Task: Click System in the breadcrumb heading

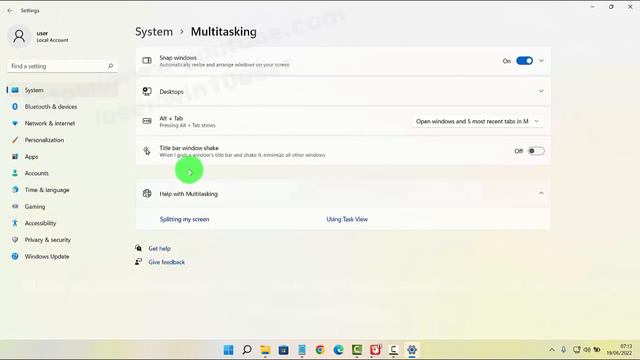Action: click(x=154, y=32)
